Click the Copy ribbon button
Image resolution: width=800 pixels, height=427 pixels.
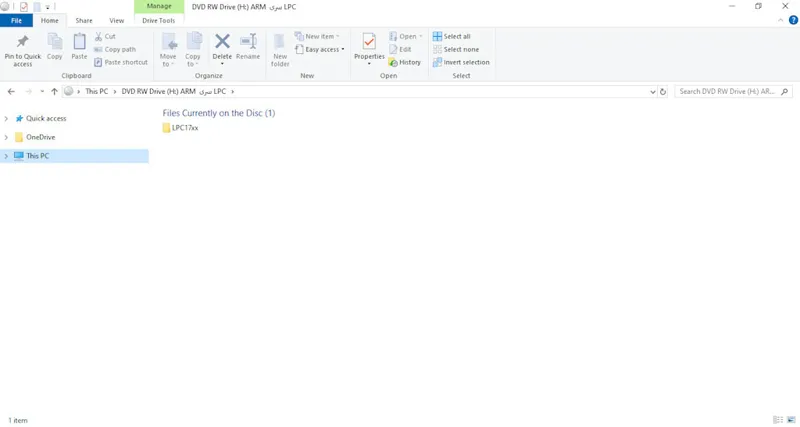point(55,47)
